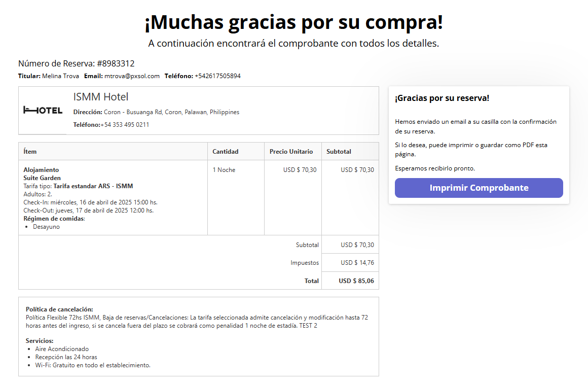
Task: Click the Imprimir Comprobante button
Action: [x=479, y=188]
